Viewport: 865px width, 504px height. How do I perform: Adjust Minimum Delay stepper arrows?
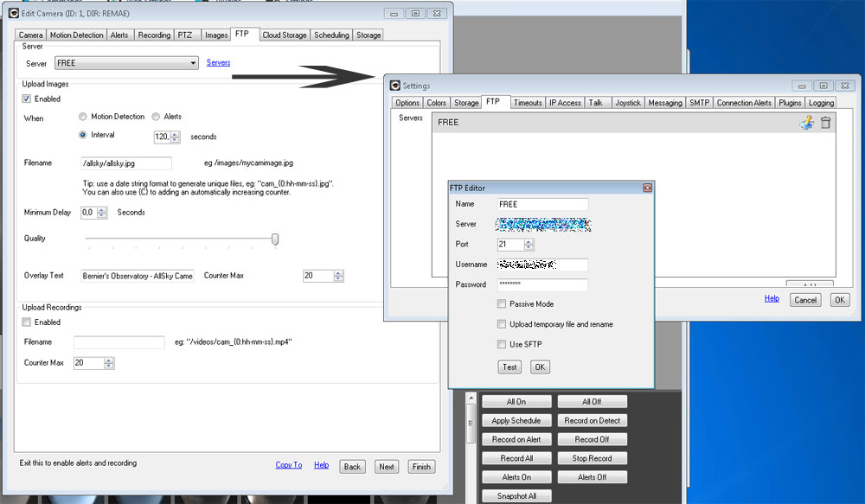pyautogui.click(x=101, y=213)
